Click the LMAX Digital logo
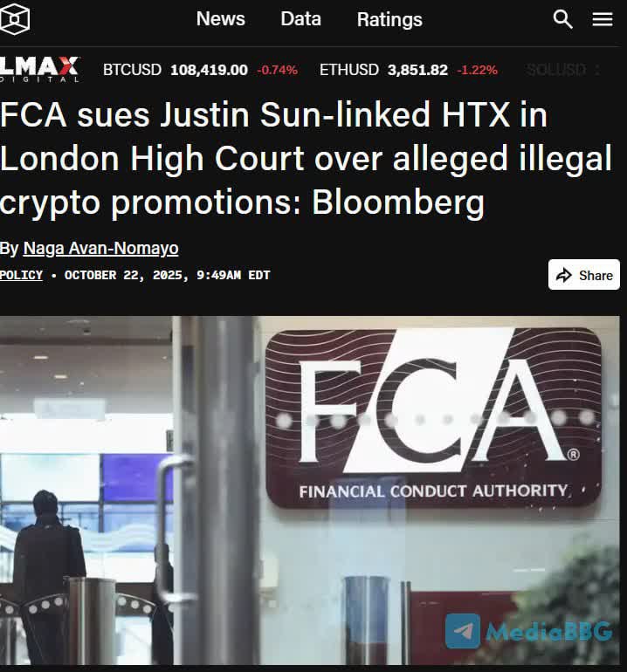The image size is (627, 672). tap(39, 69)
